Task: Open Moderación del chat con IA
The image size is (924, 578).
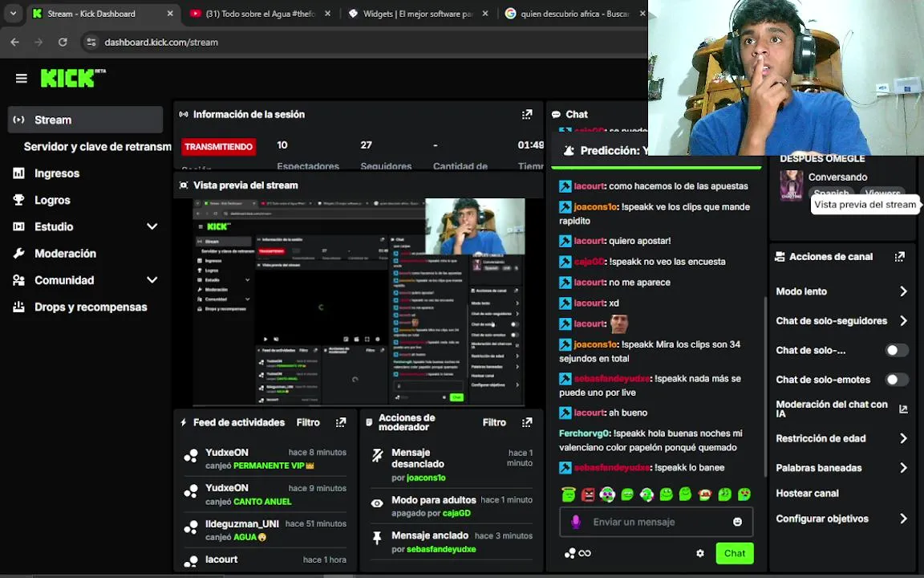Action: (x=841, y=409)
